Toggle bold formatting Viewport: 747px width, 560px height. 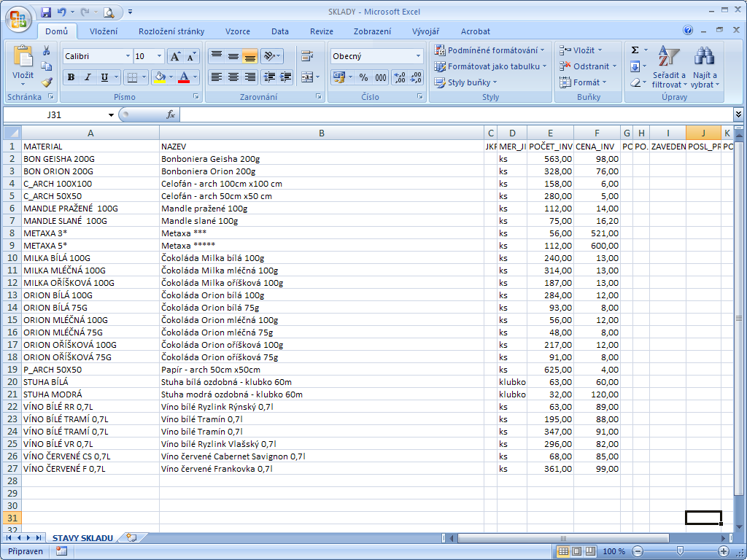pyautogui.click(x=71, y=77)
